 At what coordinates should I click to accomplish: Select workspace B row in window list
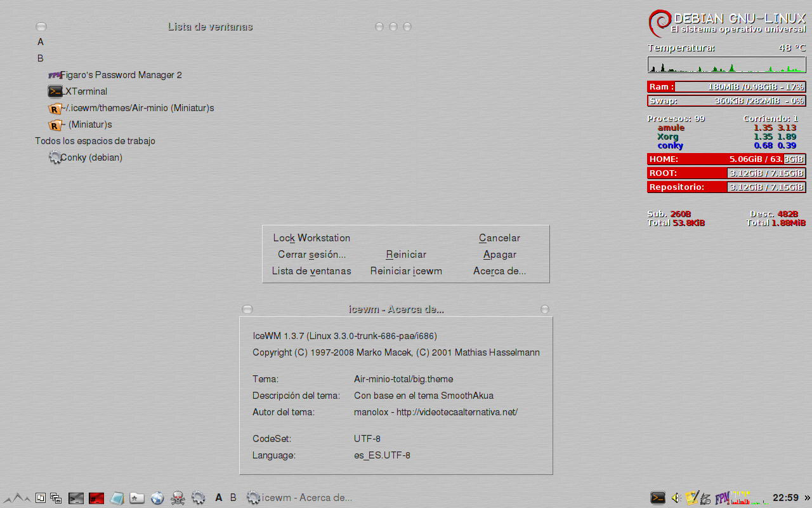click(x=41, y=58)
